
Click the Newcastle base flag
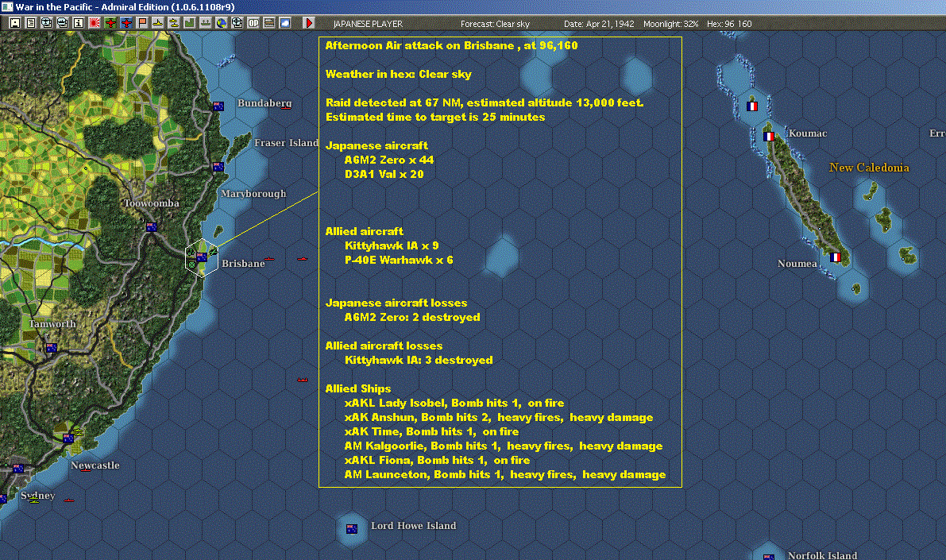click(x=68, y=438)
